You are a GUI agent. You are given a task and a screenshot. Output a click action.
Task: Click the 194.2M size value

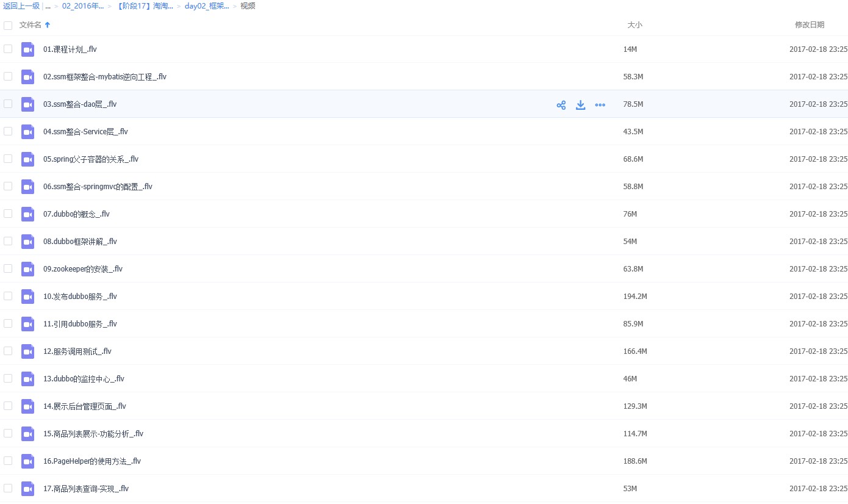(635, 297)
